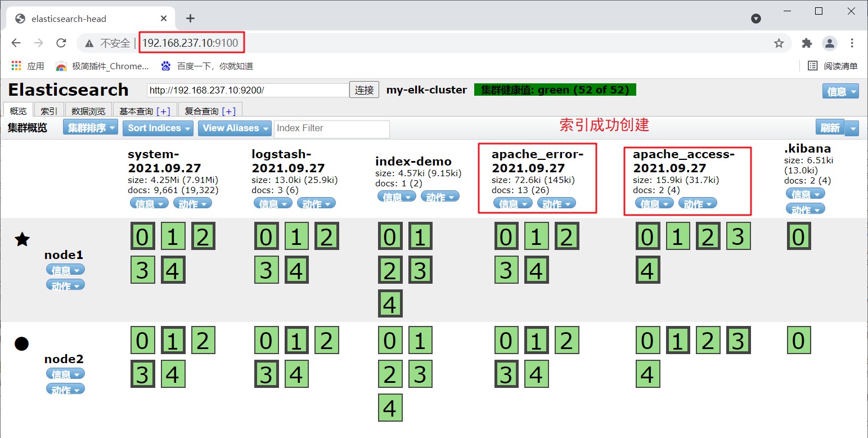This screenshot has width=868, height=438.
Task: Bookmark this page with the star icon
Action: [x=779, y=43]
